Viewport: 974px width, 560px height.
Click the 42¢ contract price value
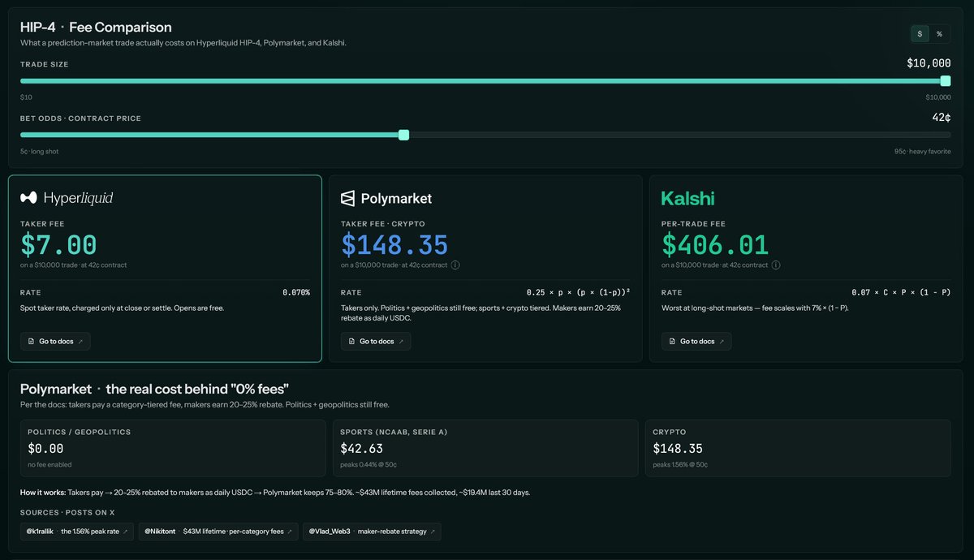(x=942, y=118)
